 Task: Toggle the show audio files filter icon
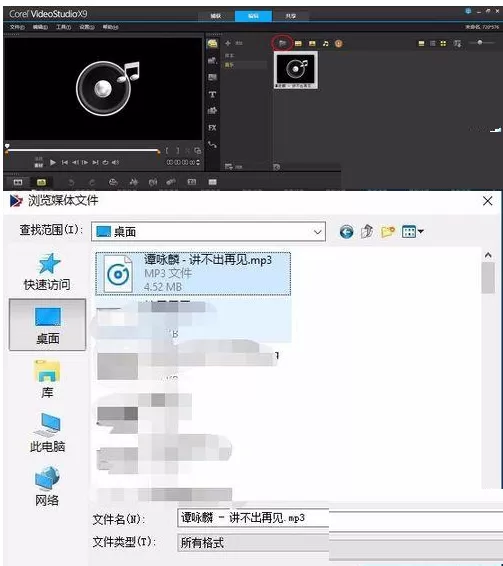[x=326, y=43]
